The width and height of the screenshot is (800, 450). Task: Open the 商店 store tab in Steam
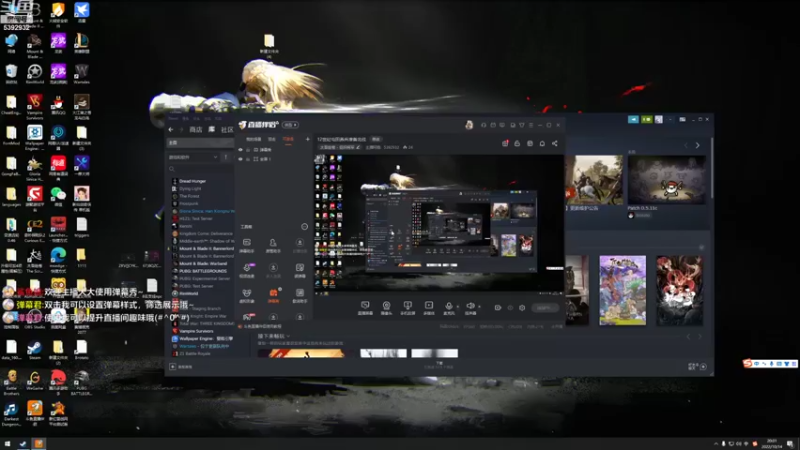tap(196, 130)
